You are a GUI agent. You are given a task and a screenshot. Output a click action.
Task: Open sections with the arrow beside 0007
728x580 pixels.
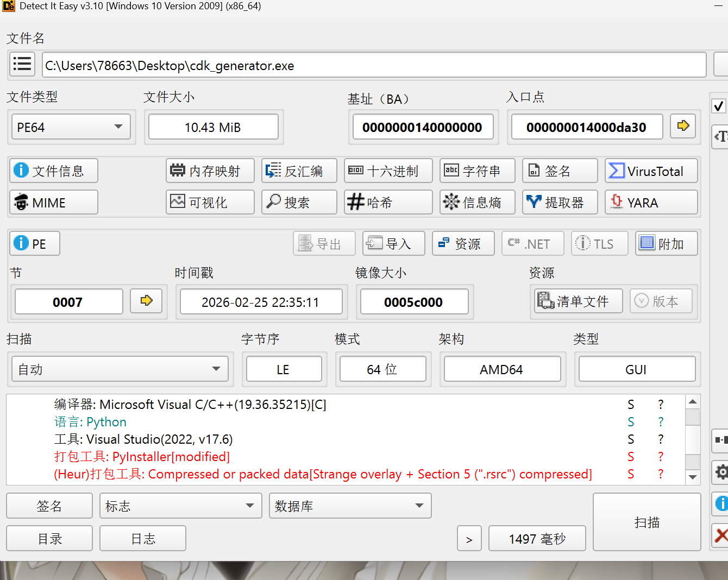146,301
